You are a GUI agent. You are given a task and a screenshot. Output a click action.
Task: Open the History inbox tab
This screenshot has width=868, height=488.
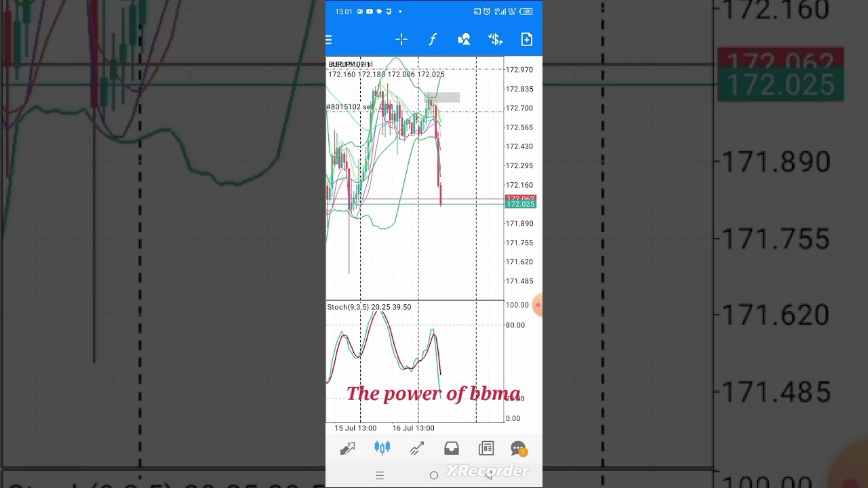[451, 448]
